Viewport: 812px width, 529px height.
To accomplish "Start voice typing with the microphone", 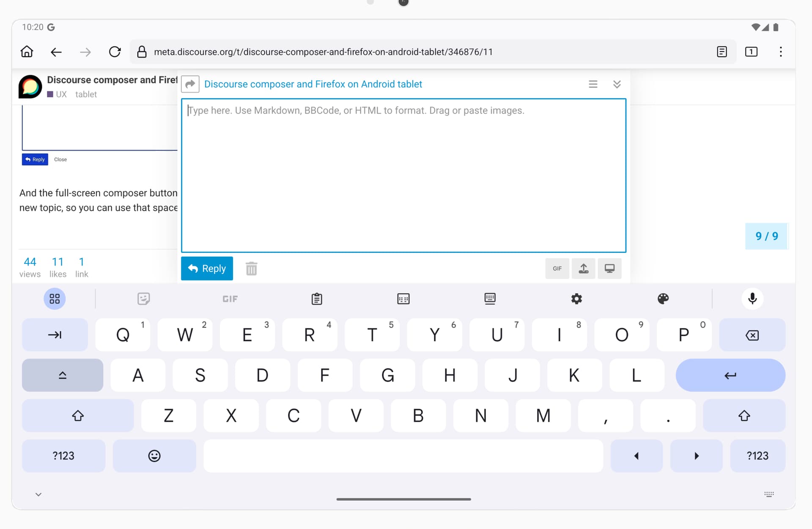I will click(x=752, y=299).
